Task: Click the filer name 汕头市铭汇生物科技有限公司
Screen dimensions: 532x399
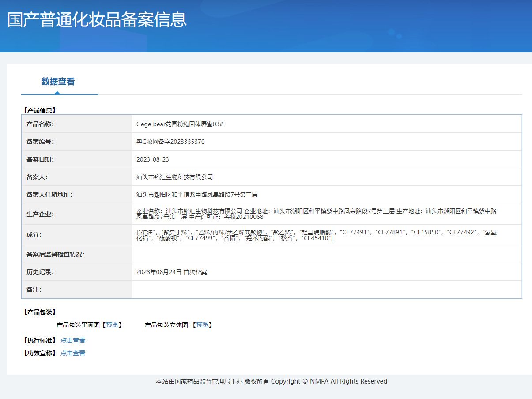Action: coord(175,177)
